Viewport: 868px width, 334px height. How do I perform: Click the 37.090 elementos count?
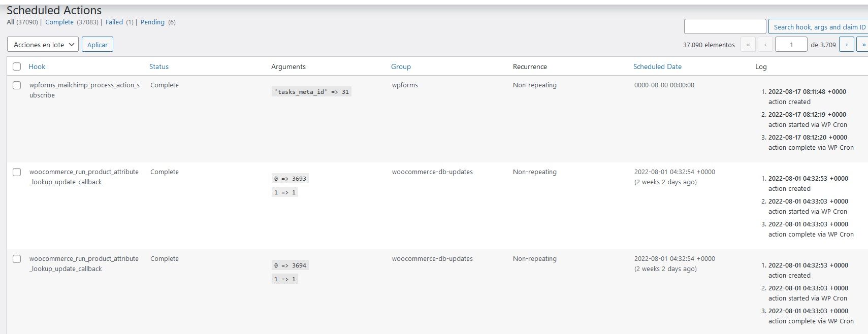[709, 45]
